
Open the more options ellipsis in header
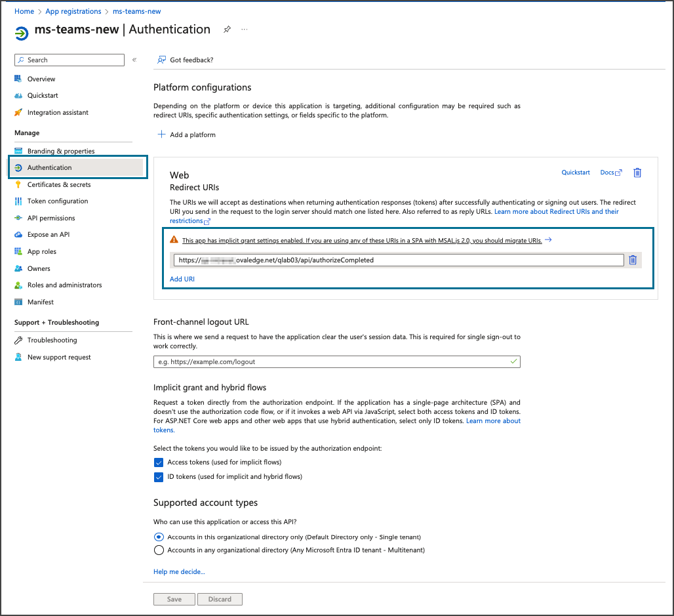tap(244, 30)
